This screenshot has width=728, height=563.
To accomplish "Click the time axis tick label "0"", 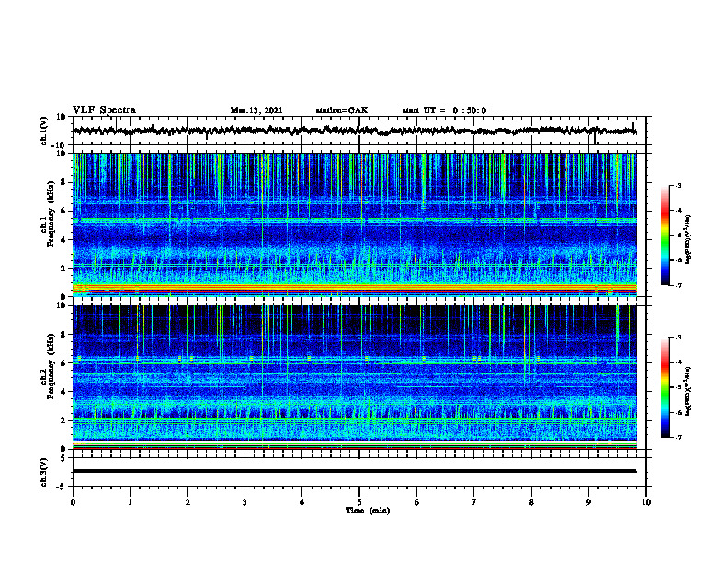I will click(x=73, y=502).
